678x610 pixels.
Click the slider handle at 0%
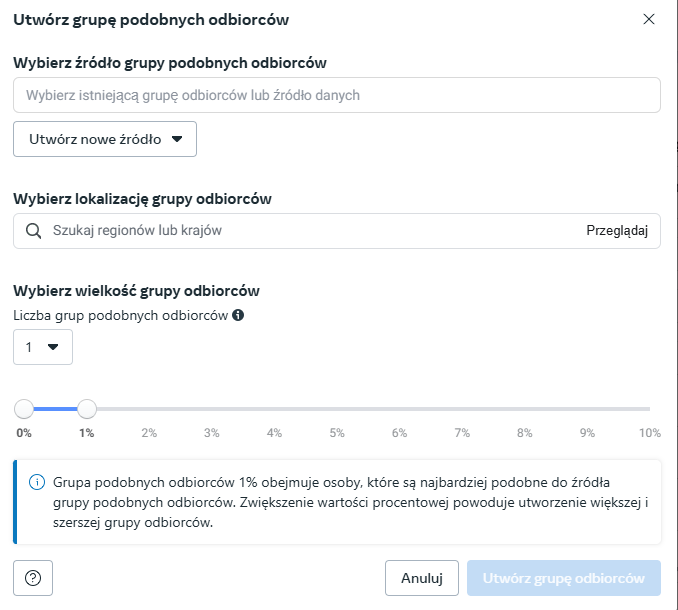point(24,409)
